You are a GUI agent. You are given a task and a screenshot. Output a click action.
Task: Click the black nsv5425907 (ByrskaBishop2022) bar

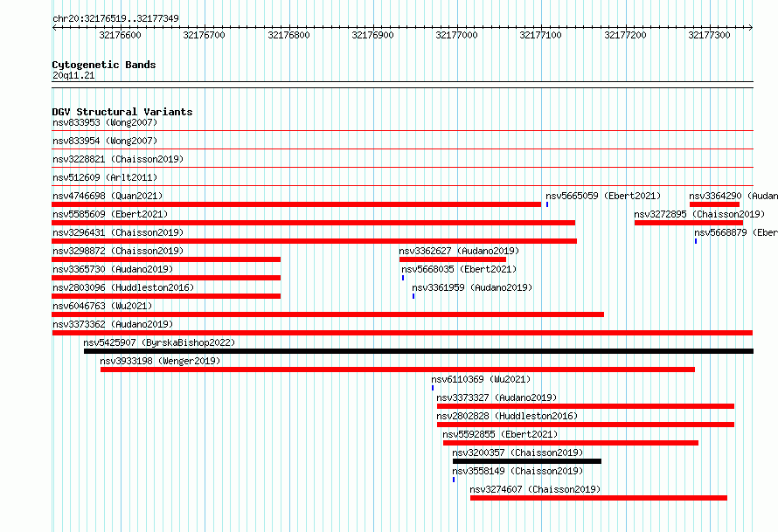point(419,351)
